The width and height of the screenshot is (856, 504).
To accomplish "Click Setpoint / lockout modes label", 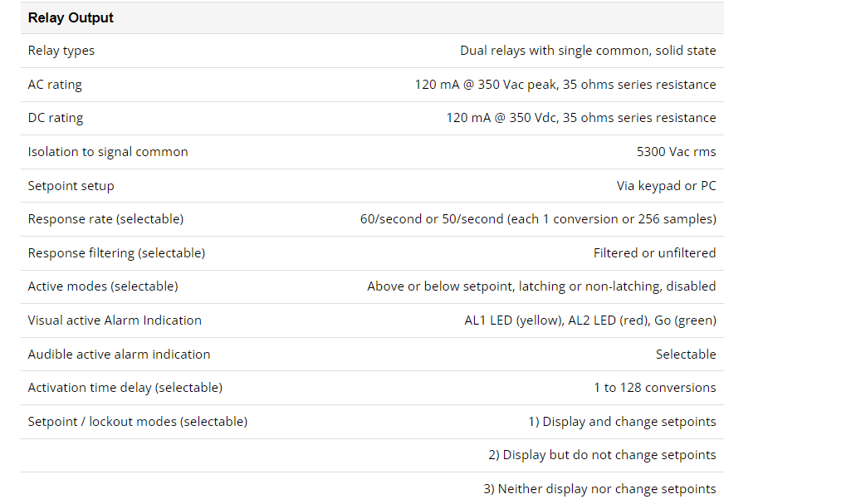I will (138, 422).
